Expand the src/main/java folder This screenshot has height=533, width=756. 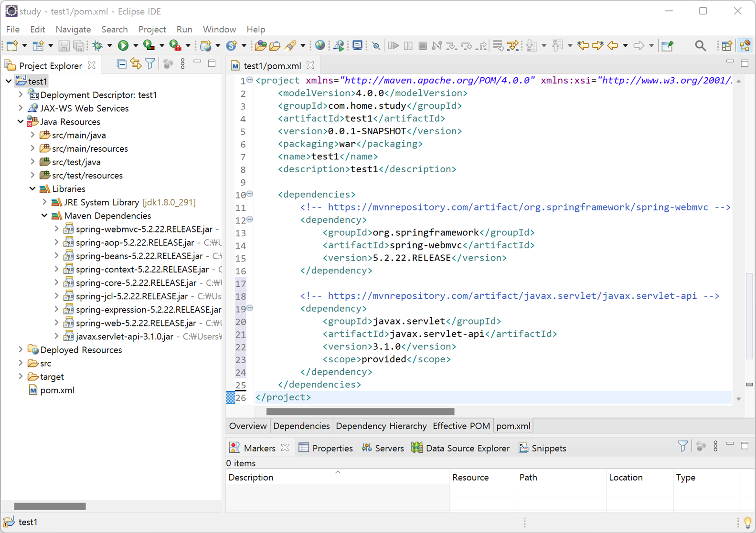(32, 135)
